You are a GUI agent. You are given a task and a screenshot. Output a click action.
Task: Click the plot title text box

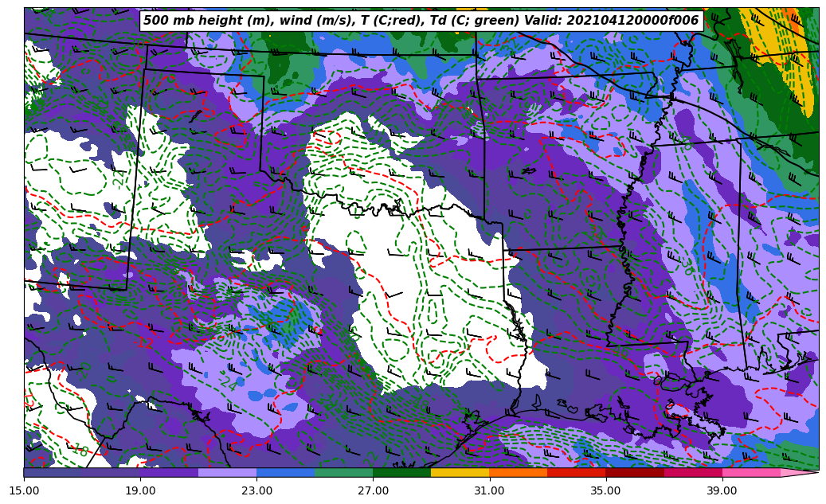coord(421,21)
